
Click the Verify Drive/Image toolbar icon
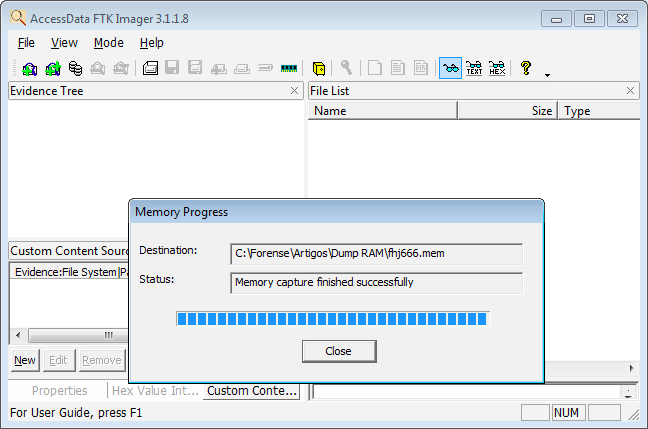point(265,68)
